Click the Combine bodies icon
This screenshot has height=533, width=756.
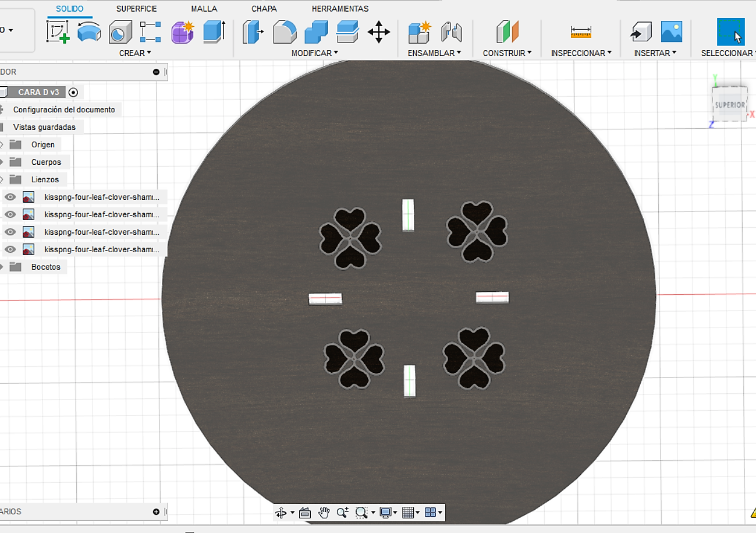click(316, 31)
